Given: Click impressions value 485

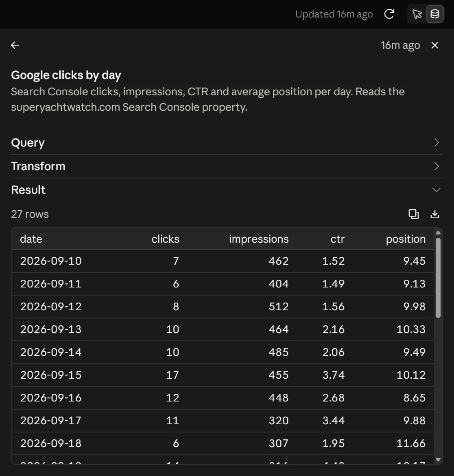Looking at the screenshot, I should point(278,352).
